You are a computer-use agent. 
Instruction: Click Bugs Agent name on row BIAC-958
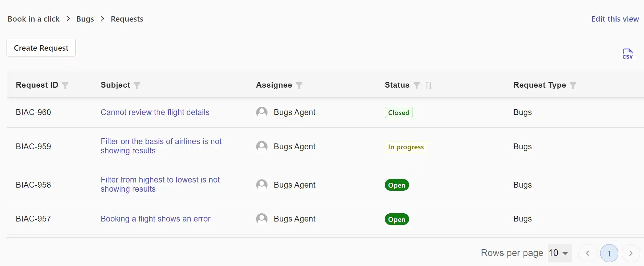(295, 185)
